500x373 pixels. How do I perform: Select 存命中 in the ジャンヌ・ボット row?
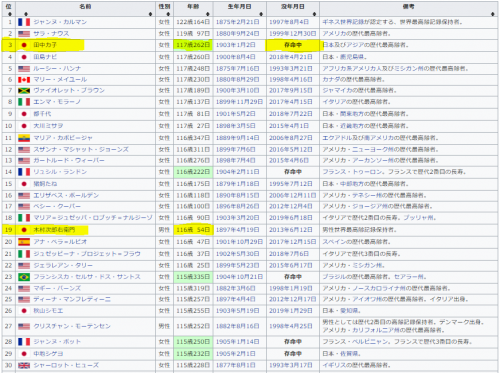[293, 342]
